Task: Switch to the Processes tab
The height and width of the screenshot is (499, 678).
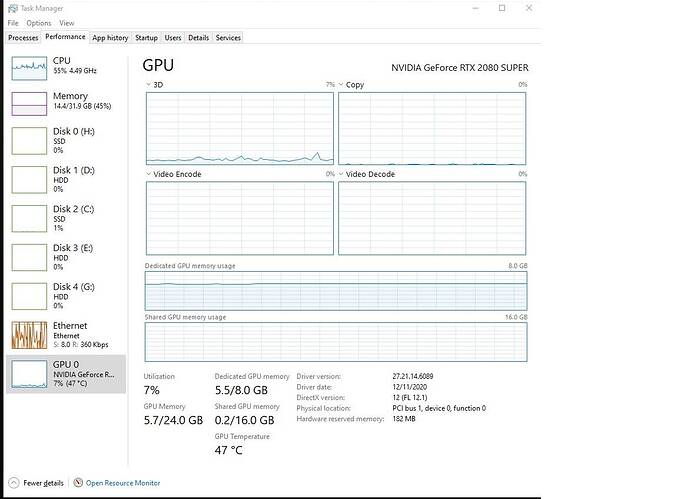Action: (x=23, y=37)
